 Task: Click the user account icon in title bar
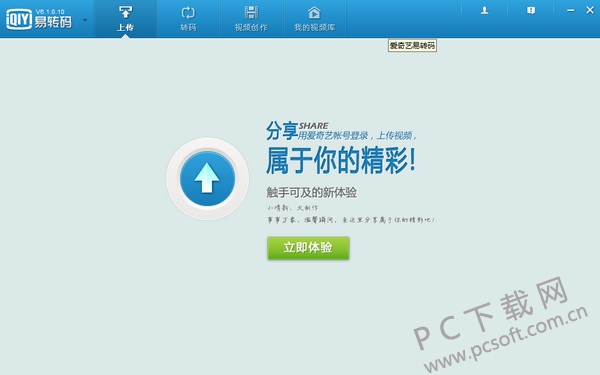point(484,10)
